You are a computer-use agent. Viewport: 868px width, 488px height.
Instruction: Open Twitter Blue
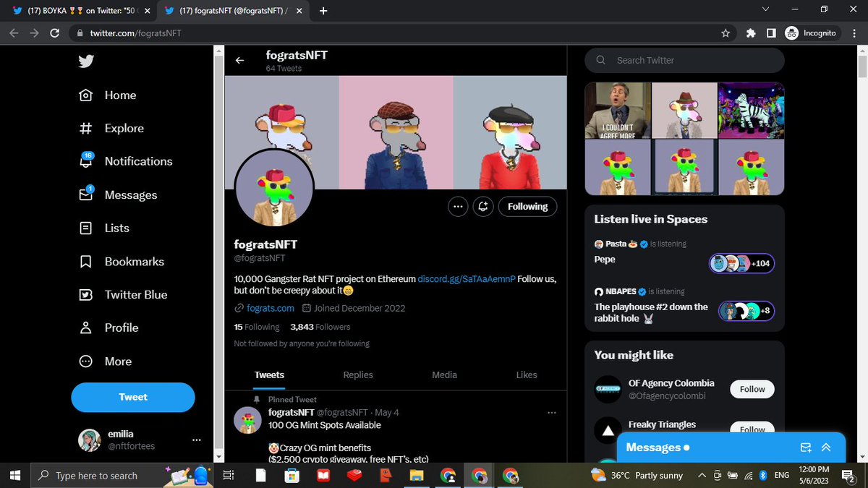[123, 295]
